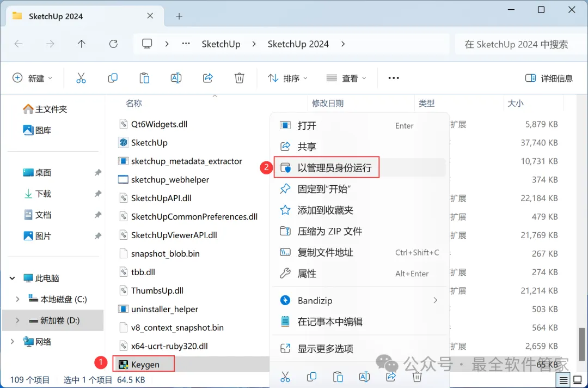Select the SketchUp application file icon
Screen dimensions: 588x388
123,143
